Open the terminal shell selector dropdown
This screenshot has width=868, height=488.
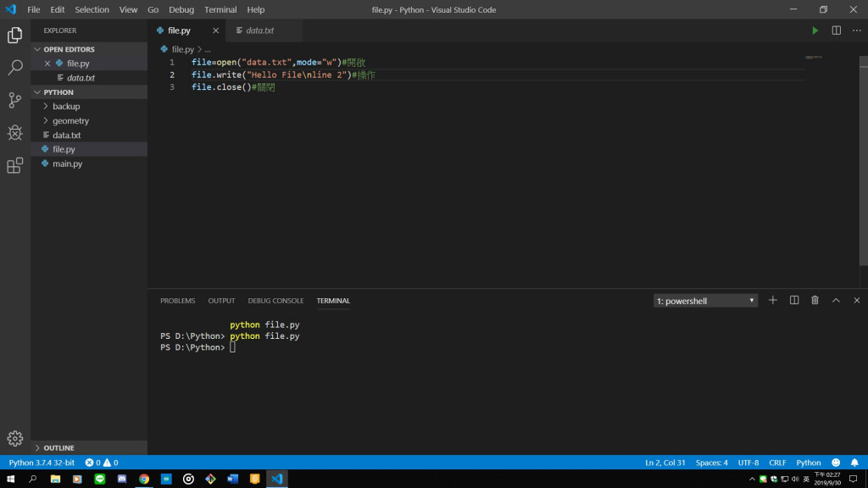[705, 301]
